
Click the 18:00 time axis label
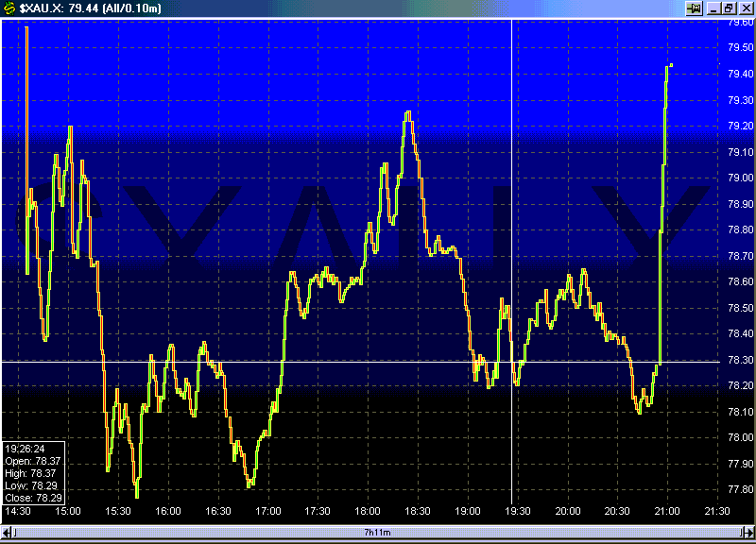pos(368,511)
